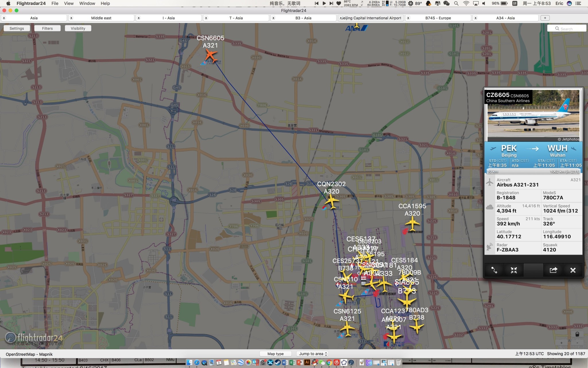Open the File menu
Screen dimensions: 588x368
click(x=55, y=3)
